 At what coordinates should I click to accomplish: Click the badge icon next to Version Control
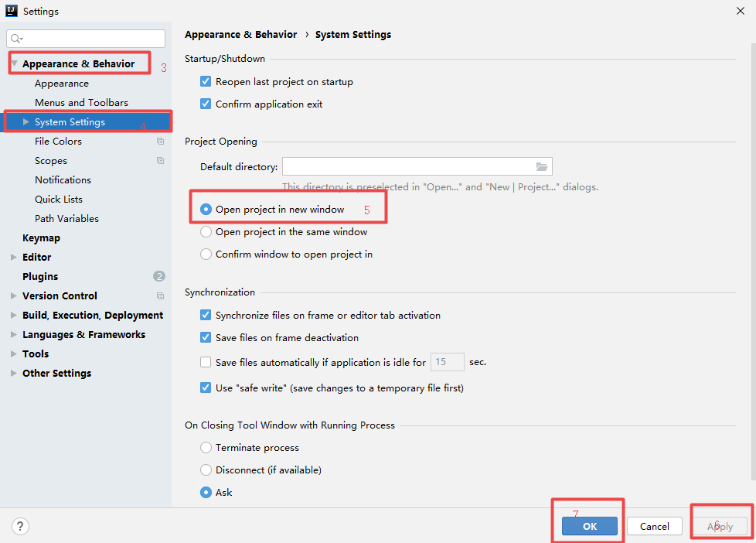(160, 295)
